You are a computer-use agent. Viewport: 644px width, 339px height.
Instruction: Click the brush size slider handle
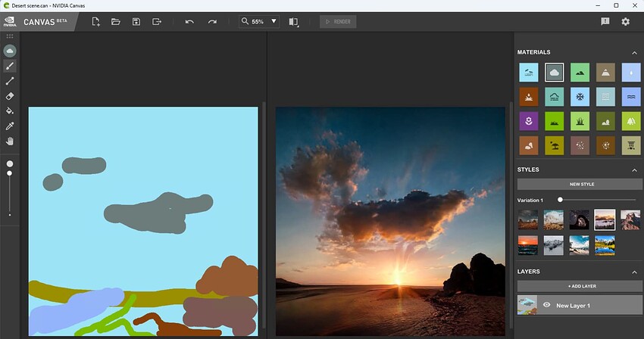click(9, 173)
